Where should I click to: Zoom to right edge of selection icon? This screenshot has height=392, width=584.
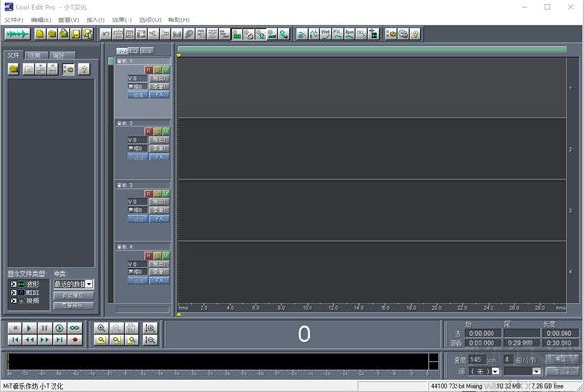pos(131,339)
